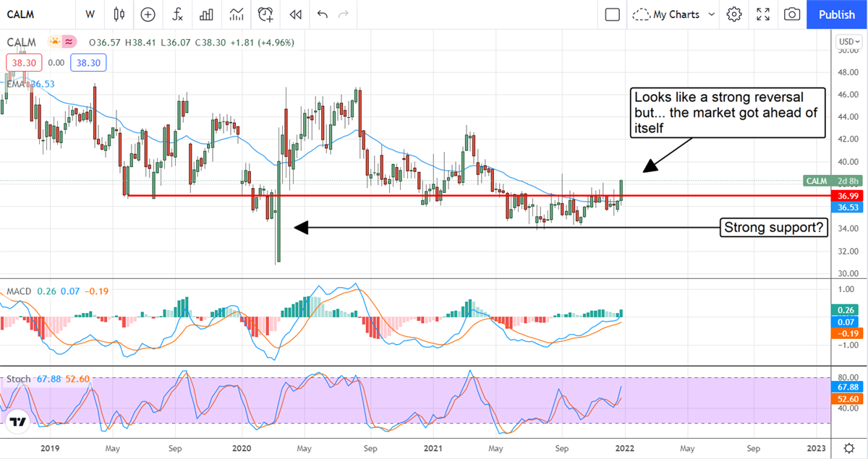Click the Stoch 52.60 value label
Viewport: 868px width, 459px height.
tap(848, 398)
